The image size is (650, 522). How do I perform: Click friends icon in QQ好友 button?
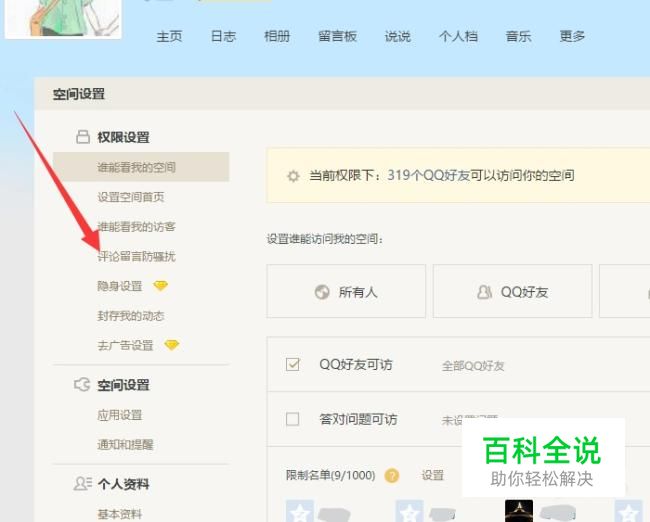click(484, 292)
